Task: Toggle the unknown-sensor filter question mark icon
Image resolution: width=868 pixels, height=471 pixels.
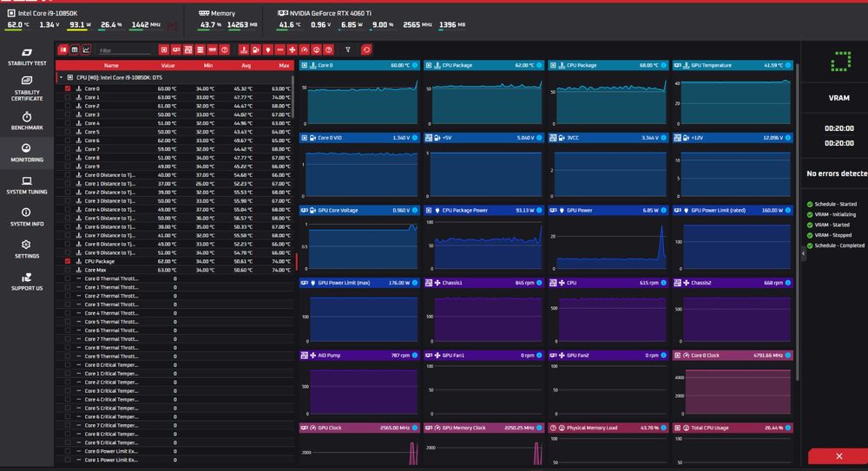Action: click(x=329, y=49)
